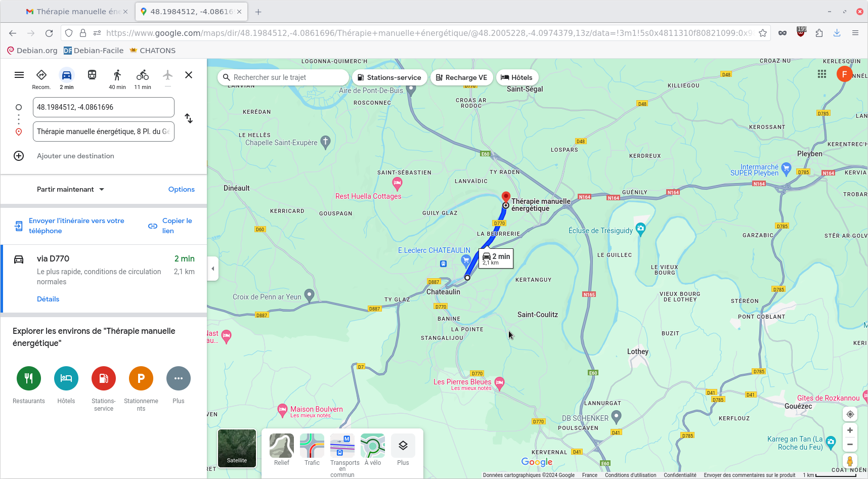Edit the starting coordinates field
Viewport: 868px width, 479px height.
point(104,107)
